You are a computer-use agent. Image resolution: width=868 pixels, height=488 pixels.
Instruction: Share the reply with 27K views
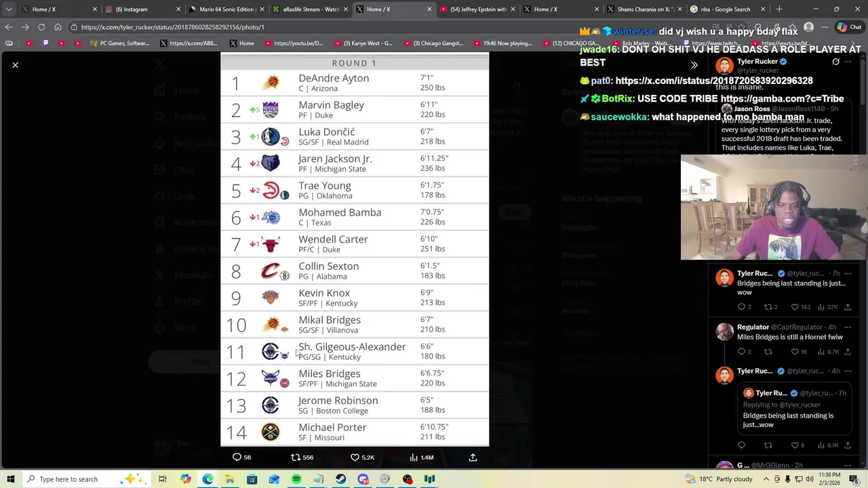(x=848, y=307)
